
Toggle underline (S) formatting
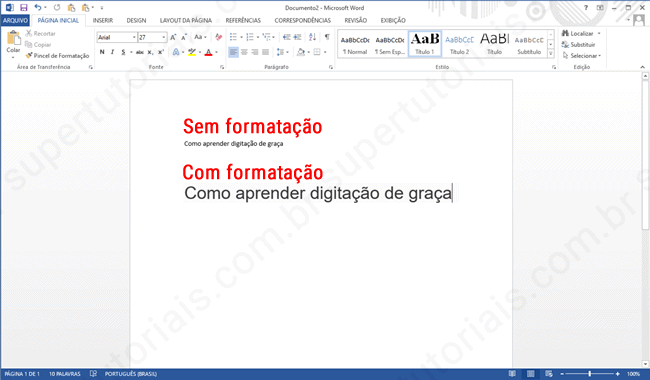(123, 52)
